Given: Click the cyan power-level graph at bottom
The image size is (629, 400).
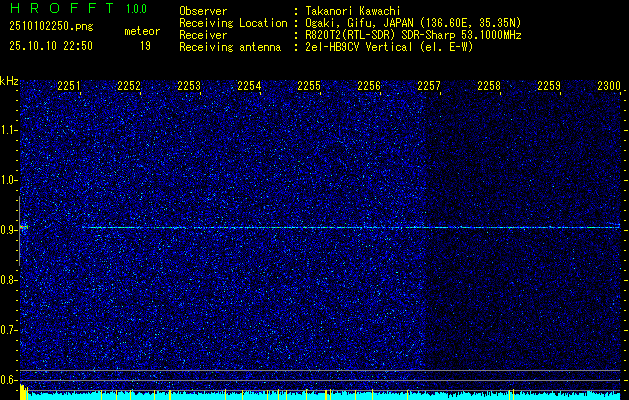Looking at the screenshot, I should (320, 395).
